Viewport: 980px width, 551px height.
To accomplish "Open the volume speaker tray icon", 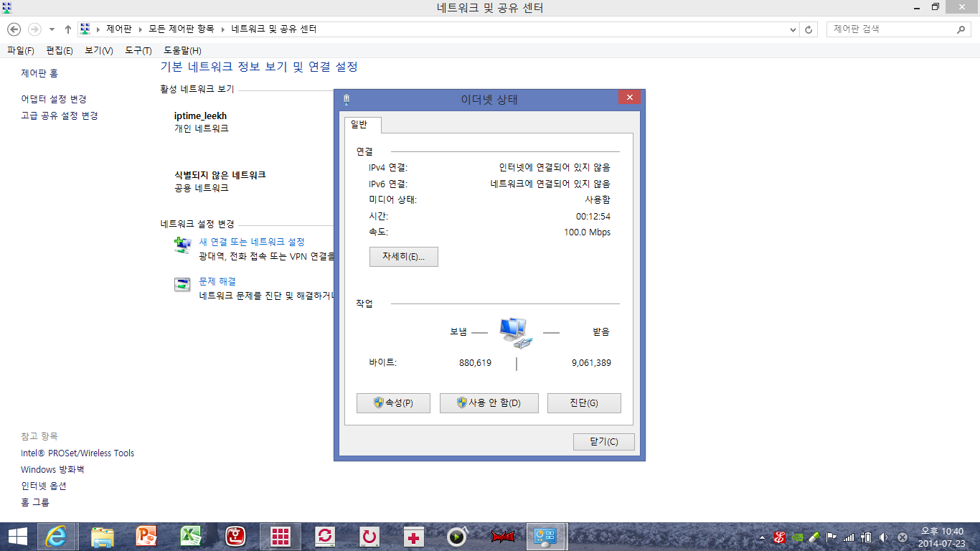I will point(883,537).
